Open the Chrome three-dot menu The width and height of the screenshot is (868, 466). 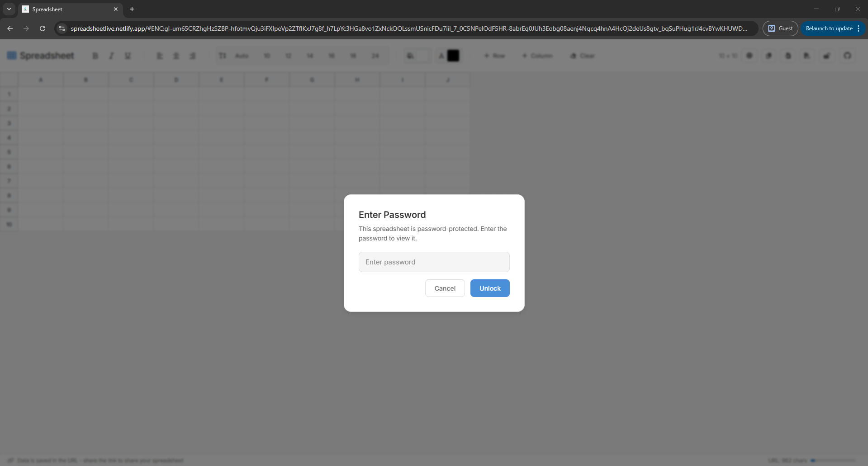pos(859,28)
